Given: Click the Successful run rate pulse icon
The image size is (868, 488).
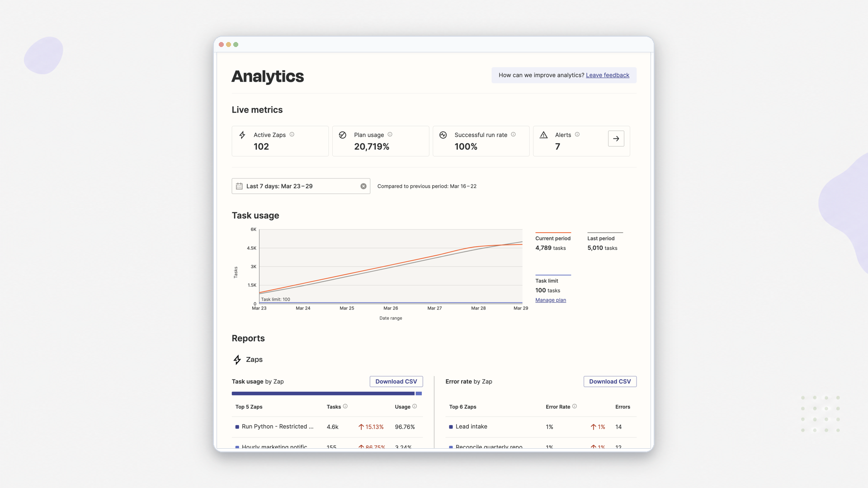Looking at the screenshot, I should click(x=443, y=135).
